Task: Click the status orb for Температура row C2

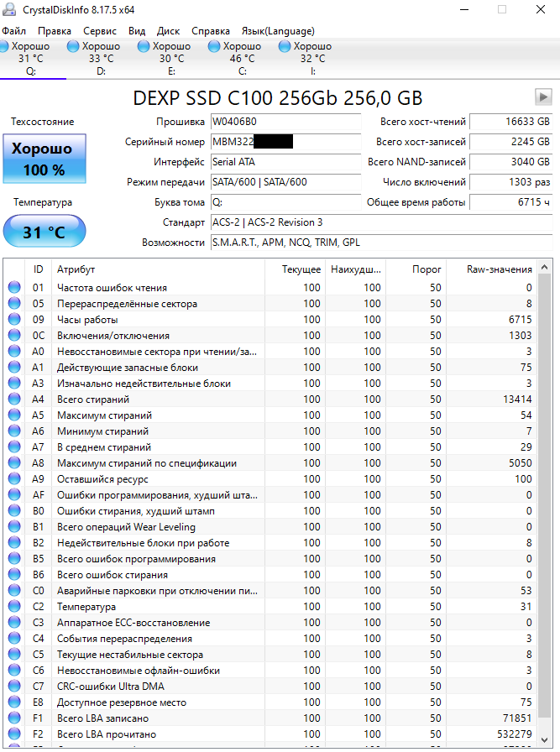Action: point(14,607)
